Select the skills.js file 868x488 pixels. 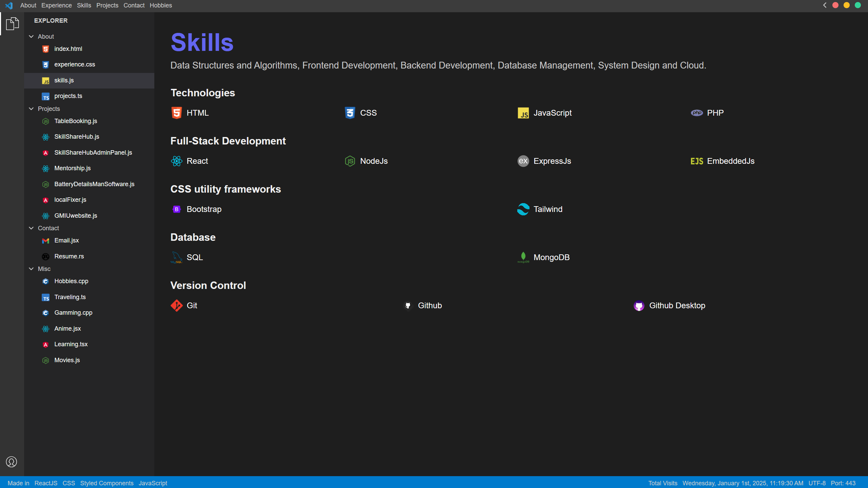89,80
